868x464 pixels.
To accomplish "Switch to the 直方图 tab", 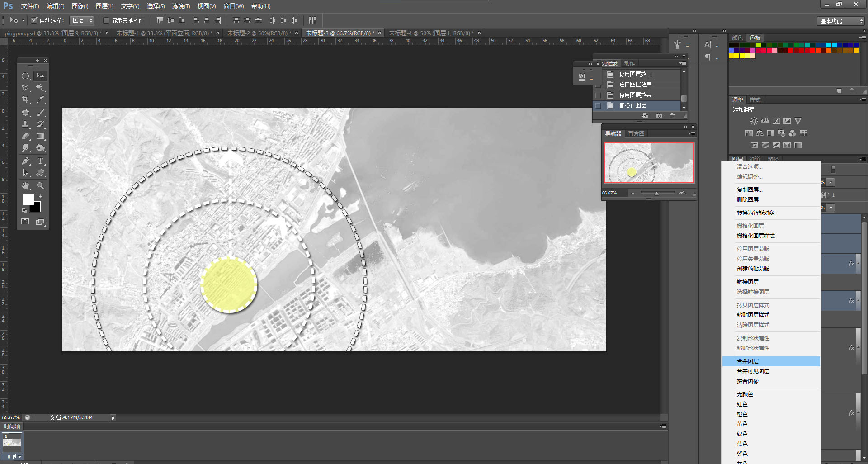I will [636, 133].
